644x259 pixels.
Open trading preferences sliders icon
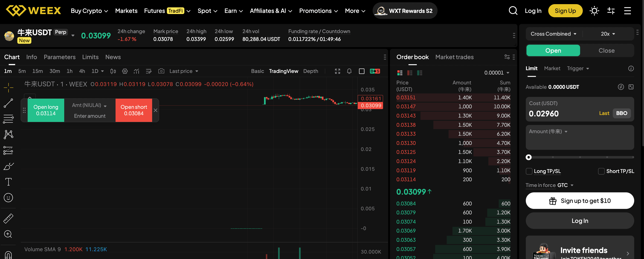[611, 11]
